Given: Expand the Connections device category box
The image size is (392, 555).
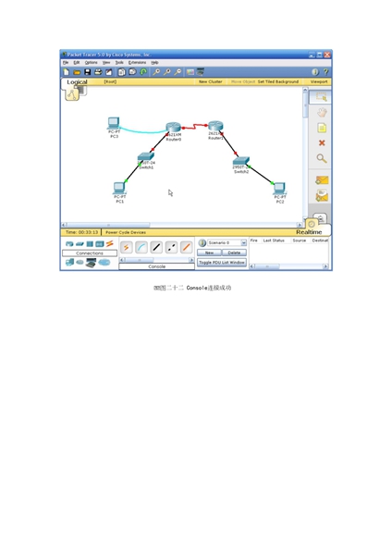Looking at the screenshot, I should 90,253.
